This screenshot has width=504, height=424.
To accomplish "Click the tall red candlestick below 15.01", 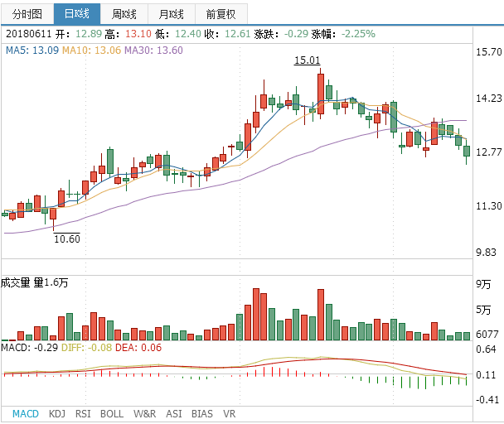I will coord(321,94).
